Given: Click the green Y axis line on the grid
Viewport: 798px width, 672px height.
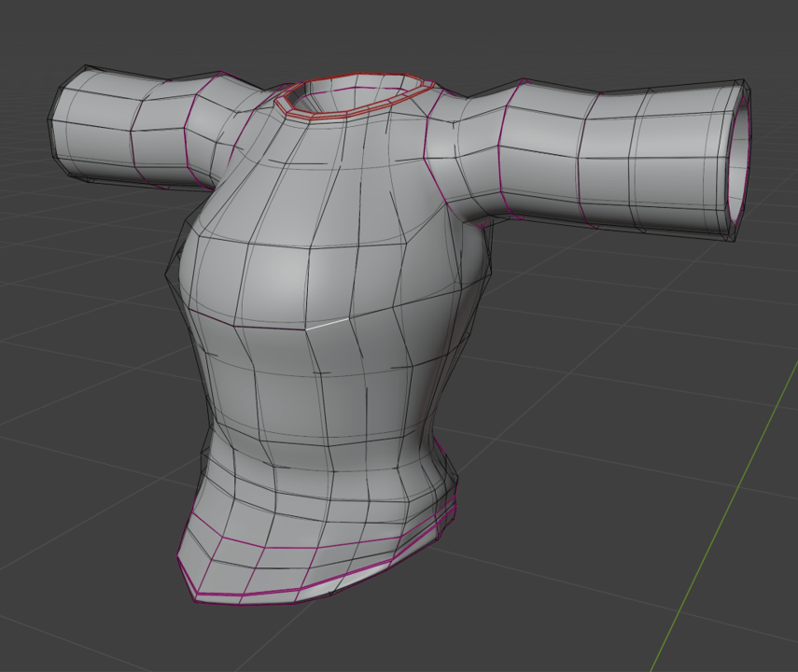Looking at the screenshot, I should pyautogui.click(x=724, y=515).
